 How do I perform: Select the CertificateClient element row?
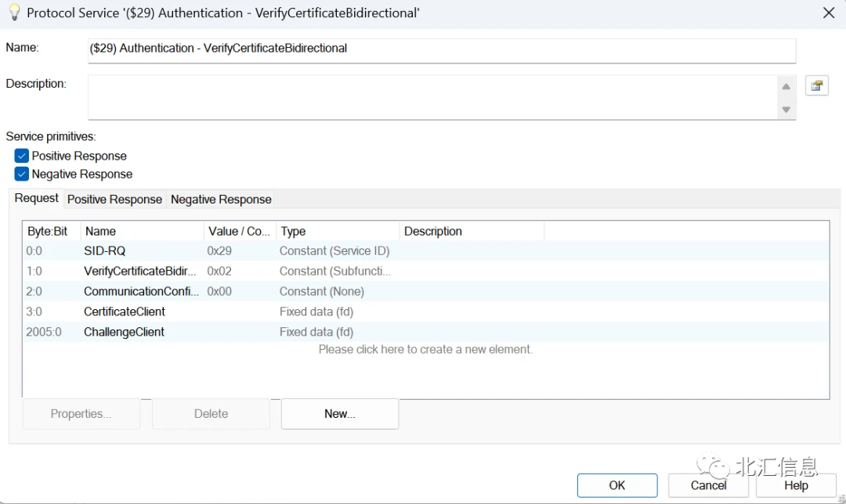(x=125, y=311)
